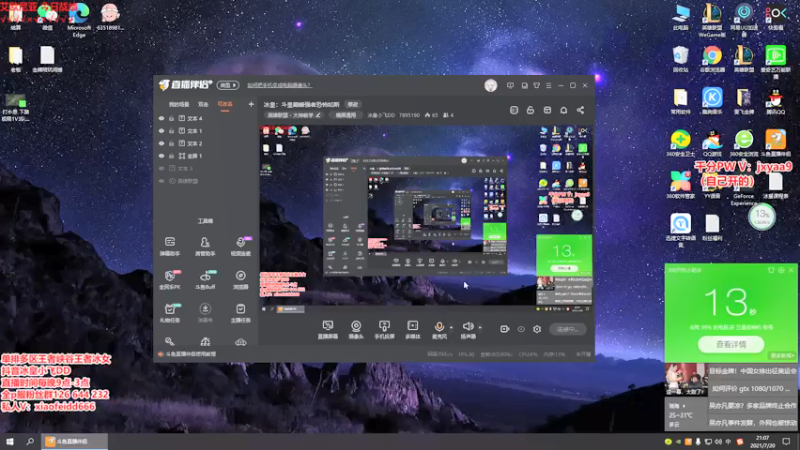This screenshot has width=800, height=450.
Task: Add the 摄像头 camera source
Action: (356, 330)
